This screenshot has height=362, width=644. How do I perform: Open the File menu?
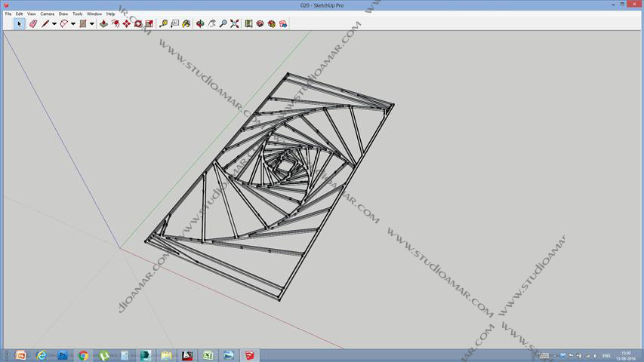tap(8, 14)
